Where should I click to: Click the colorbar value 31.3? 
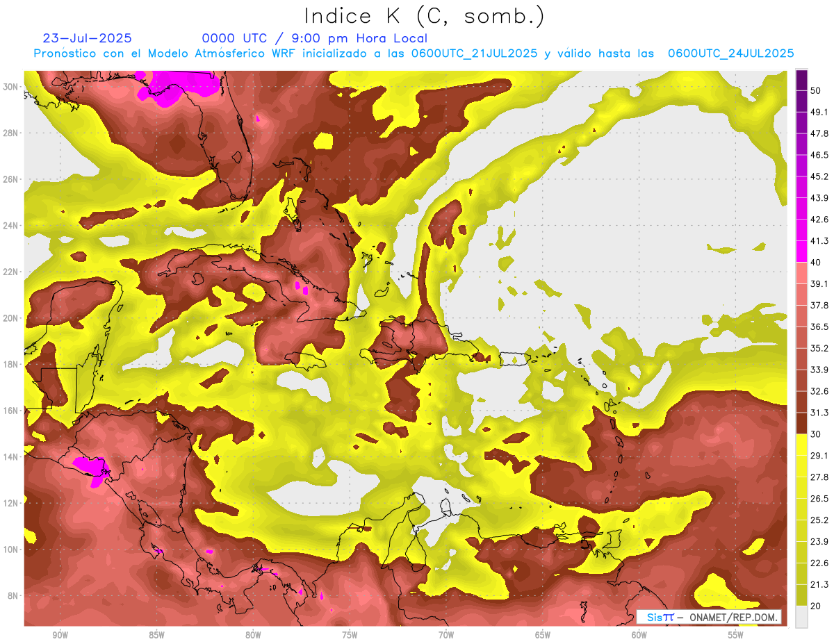click(819, 413)
